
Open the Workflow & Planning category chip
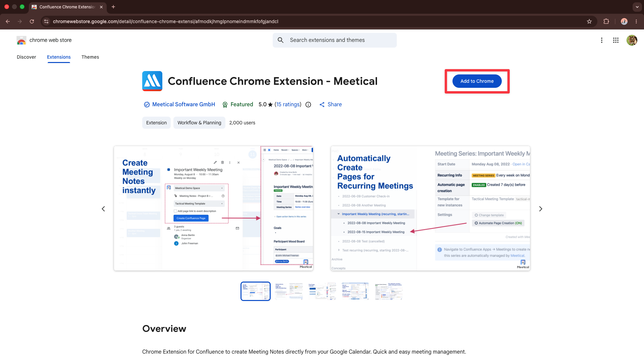[x=199, y=123]
